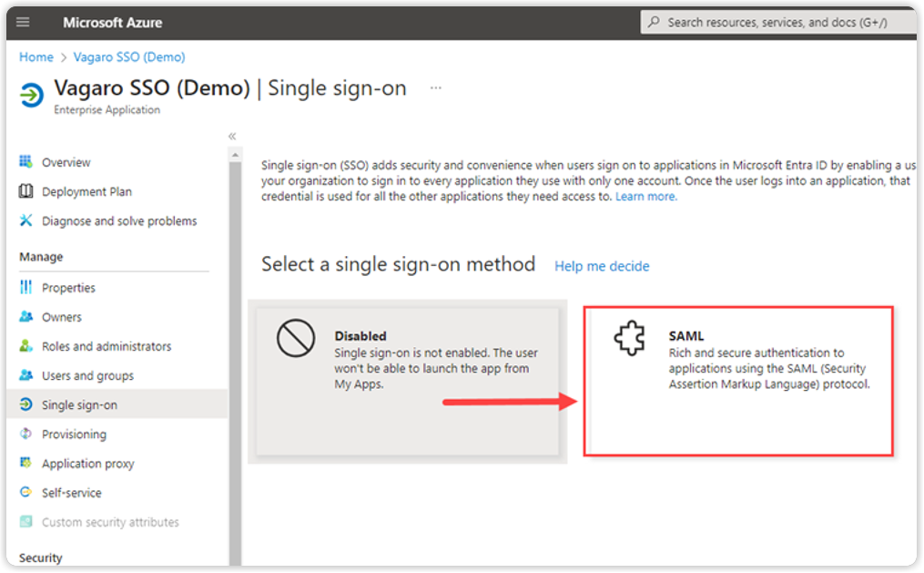
Task: Open Roles and administrators
Action: click(x=107, y=347)
